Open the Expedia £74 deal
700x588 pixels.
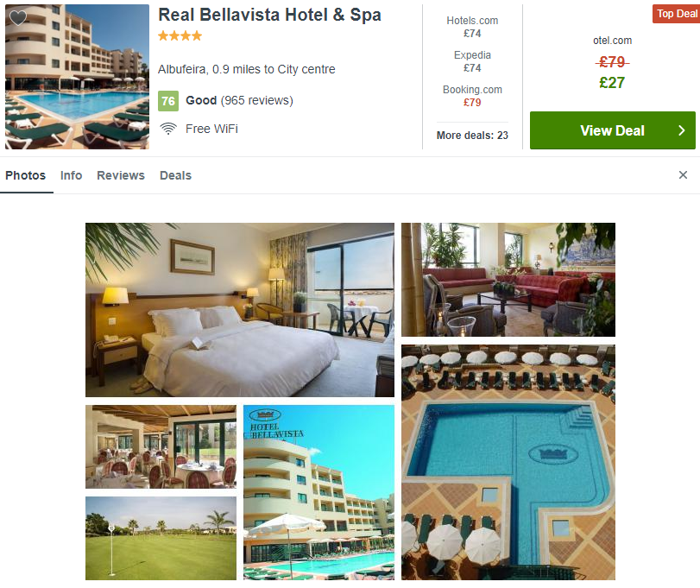click(x=472, y=61)
